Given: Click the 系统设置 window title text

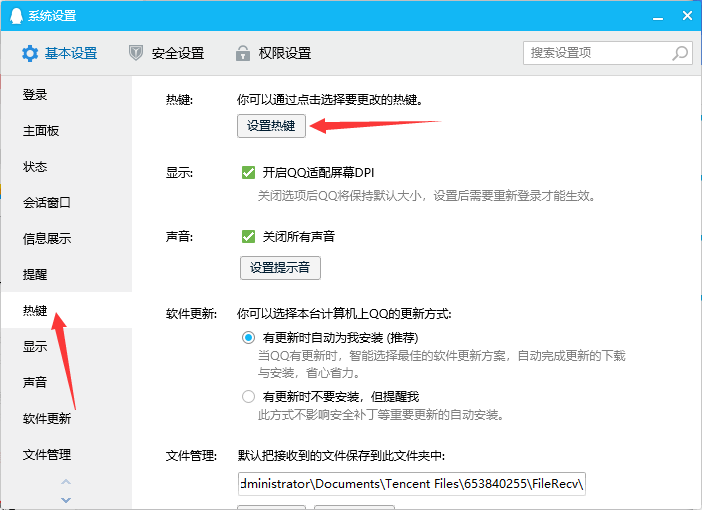Looking at the screenshot, I should 52,16.
